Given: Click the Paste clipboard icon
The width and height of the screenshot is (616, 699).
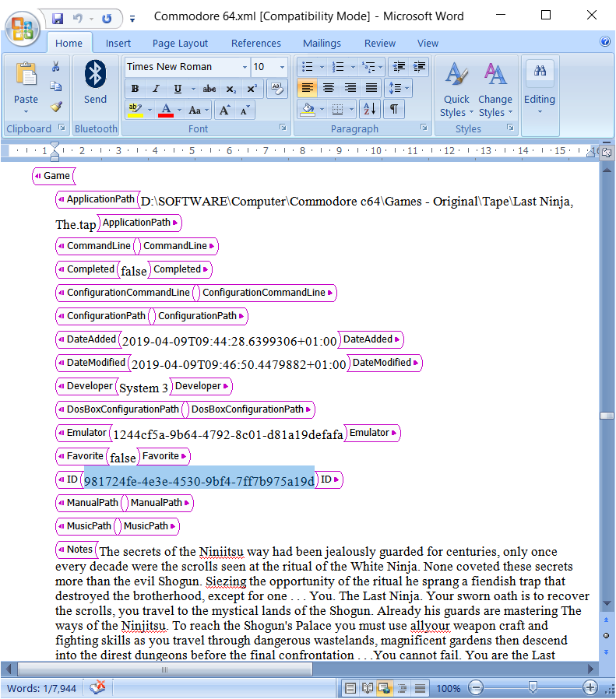Looking at the screenshot, I should click(x=26, y=74).
